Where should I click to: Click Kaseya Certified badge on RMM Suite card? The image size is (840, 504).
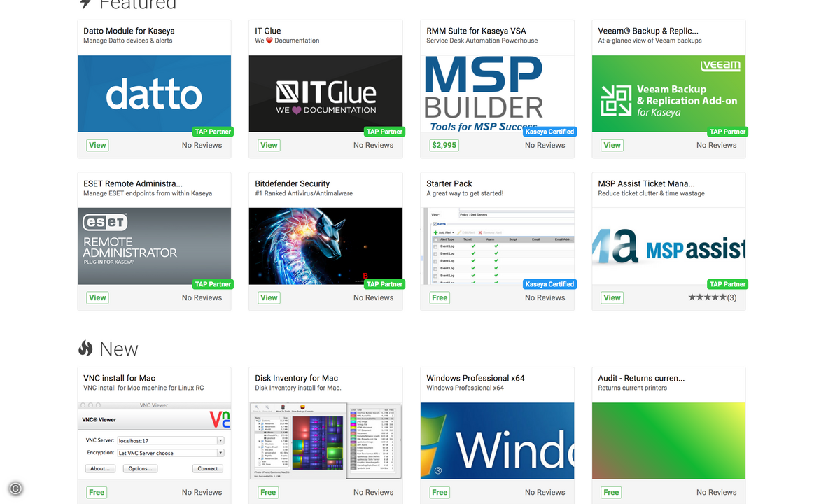549,132
